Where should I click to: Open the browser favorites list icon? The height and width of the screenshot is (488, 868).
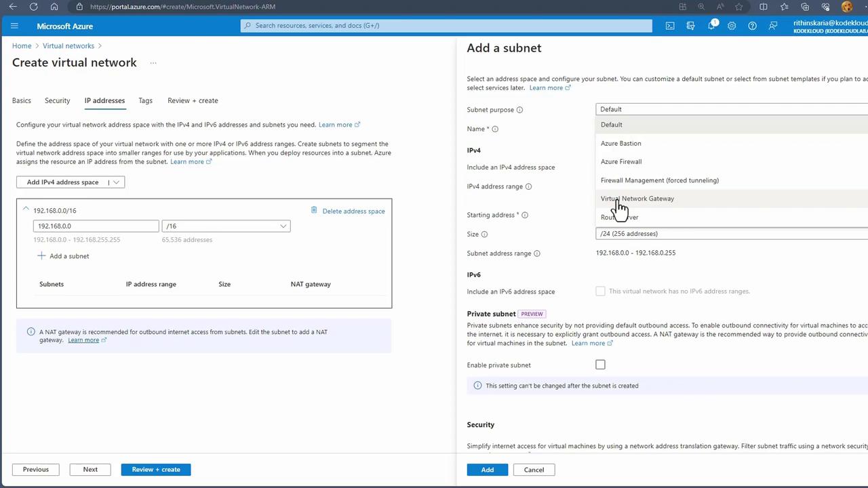[785, 7]
